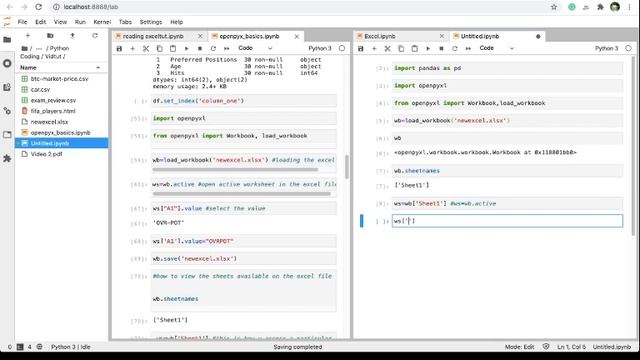Paste cell in Untitled notebook
Screen dimensions: 640x360
pyautogui.click(x=414, y=49)
